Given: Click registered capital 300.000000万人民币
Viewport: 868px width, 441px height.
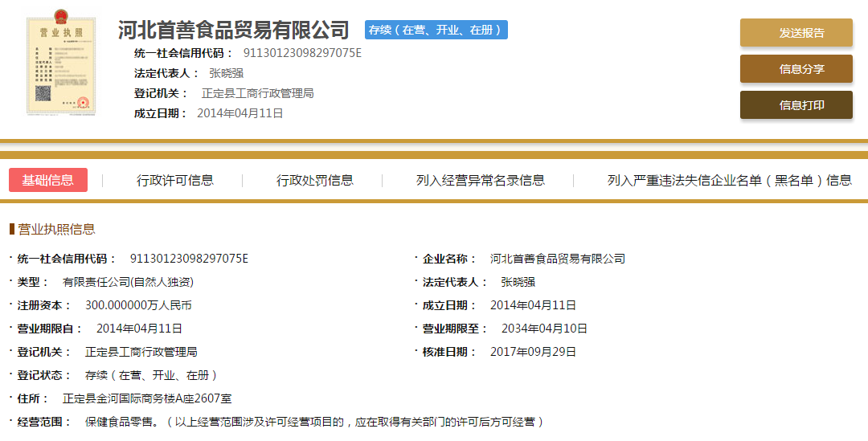Looking at the screenshot, I should (138, 305).
